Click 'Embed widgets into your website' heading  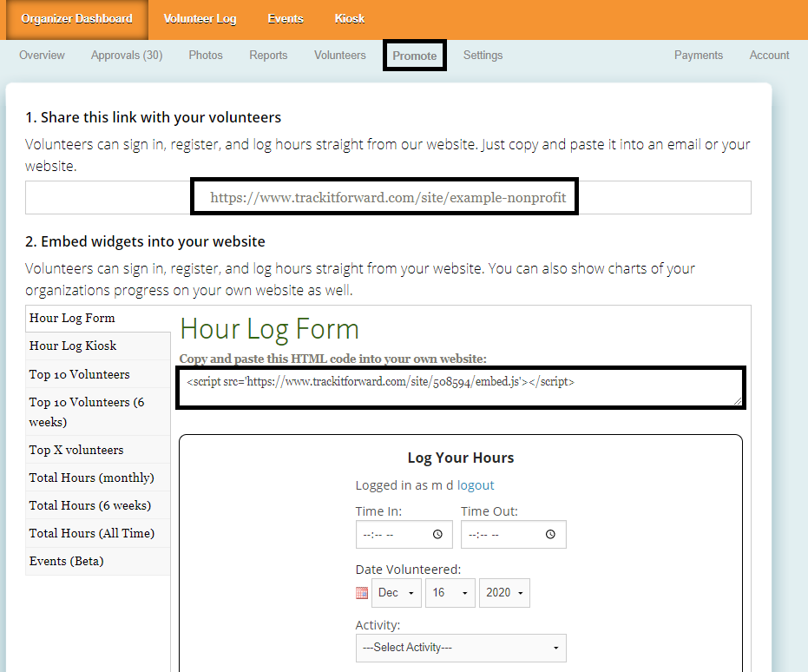point(145,241)
